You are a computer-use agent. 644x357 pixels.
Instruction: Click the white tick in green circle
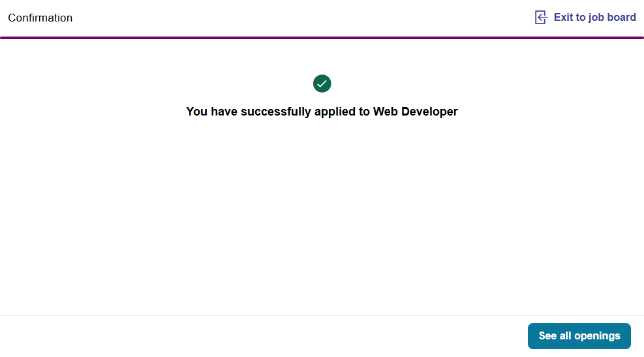322,84
